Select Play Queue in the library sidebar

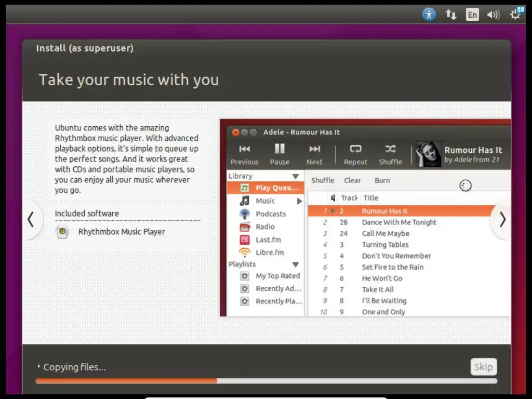[x=265, y=188]
